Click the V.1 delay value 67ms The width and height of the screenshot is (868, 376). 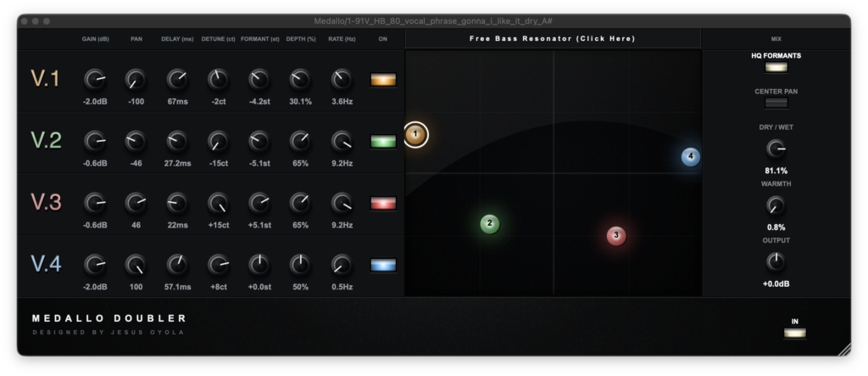point(177,102)
